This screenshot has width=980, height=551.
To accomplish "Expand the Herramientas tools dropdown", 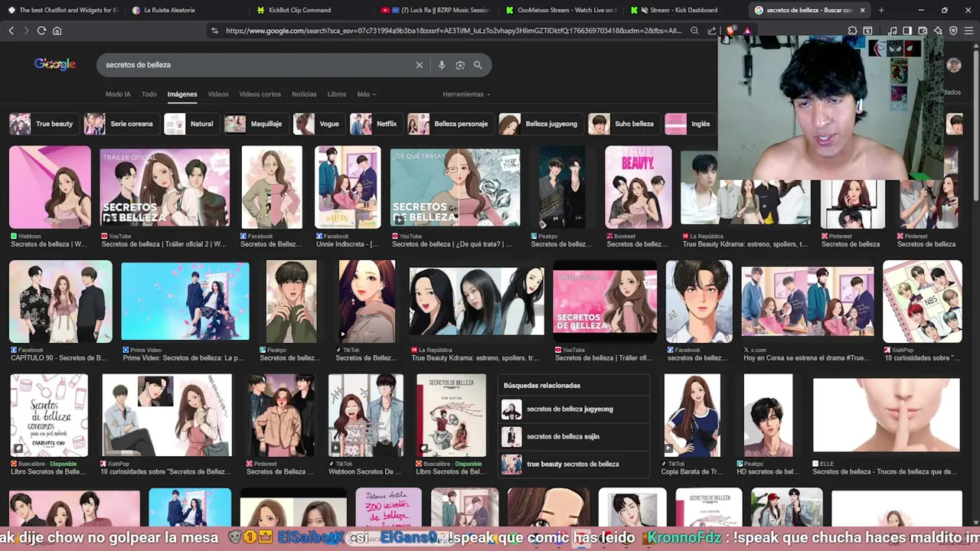I will click(466, 94).
